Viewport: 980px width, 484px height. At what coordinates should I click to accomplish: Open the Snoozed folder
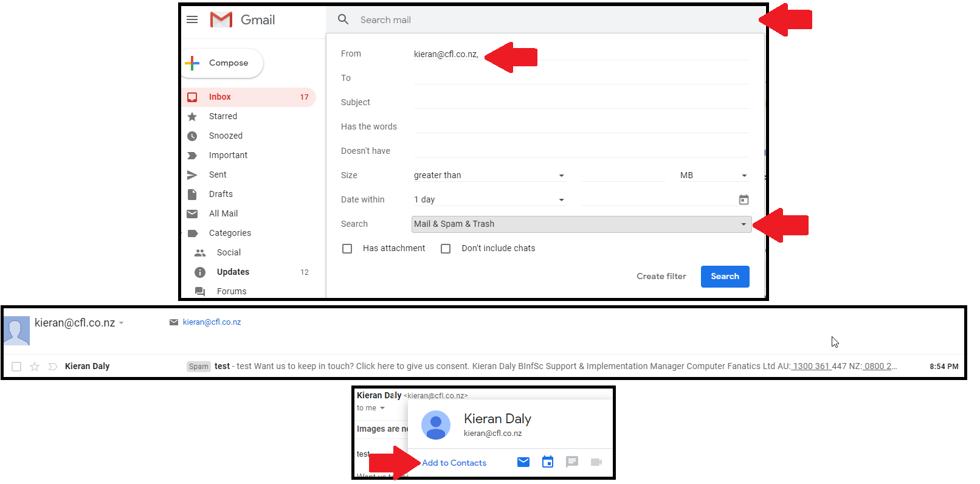[226, 136]
